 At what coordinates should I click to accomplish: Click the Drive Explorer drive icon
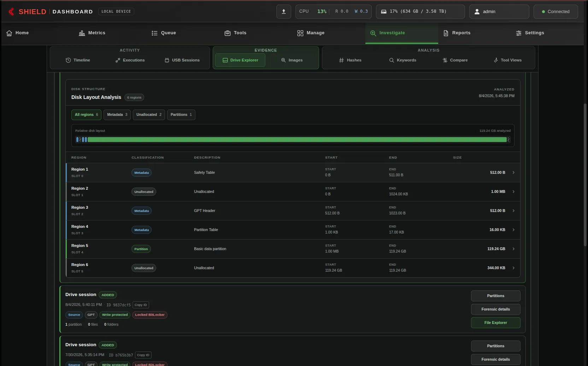[225, 60]
